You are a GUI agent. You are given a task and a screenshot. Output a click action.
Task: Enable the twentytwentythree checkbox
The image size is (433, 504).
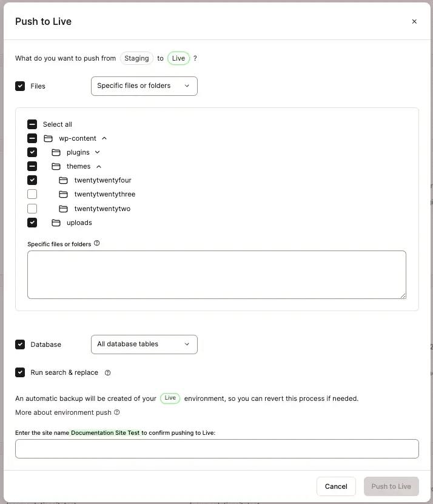(x=32, y=194)
